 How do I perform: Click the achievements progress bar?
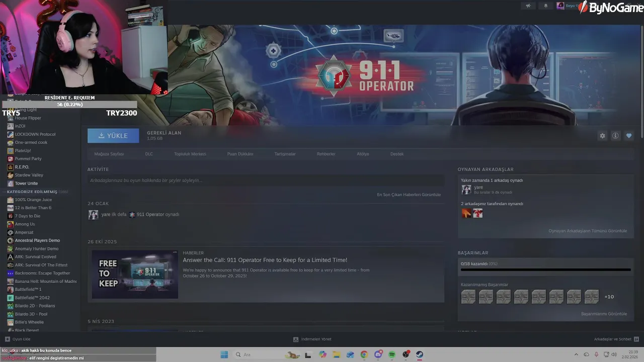pyautogui.click(x=545, y=269)
